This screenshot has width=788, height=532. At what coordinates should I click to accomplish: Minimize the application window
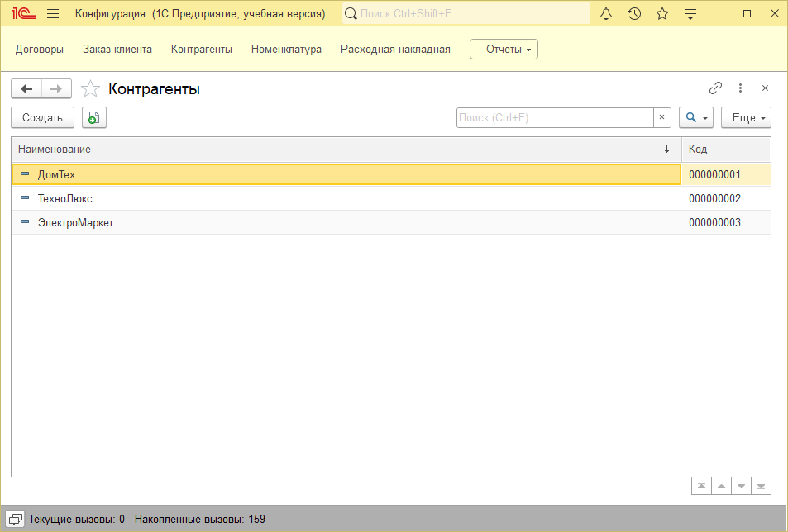(719, 14)
